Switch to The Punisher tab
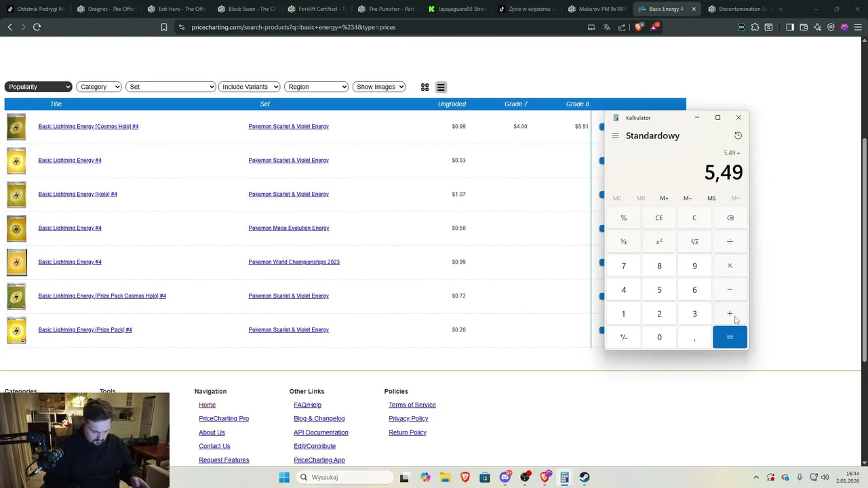 (x=387, y=9)
